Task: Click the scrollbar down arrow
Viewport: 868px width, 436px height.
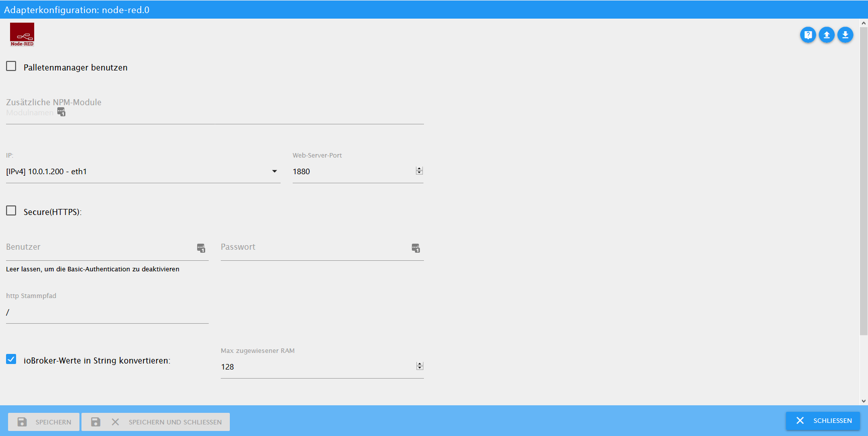Action: click(x=863, y=401)
